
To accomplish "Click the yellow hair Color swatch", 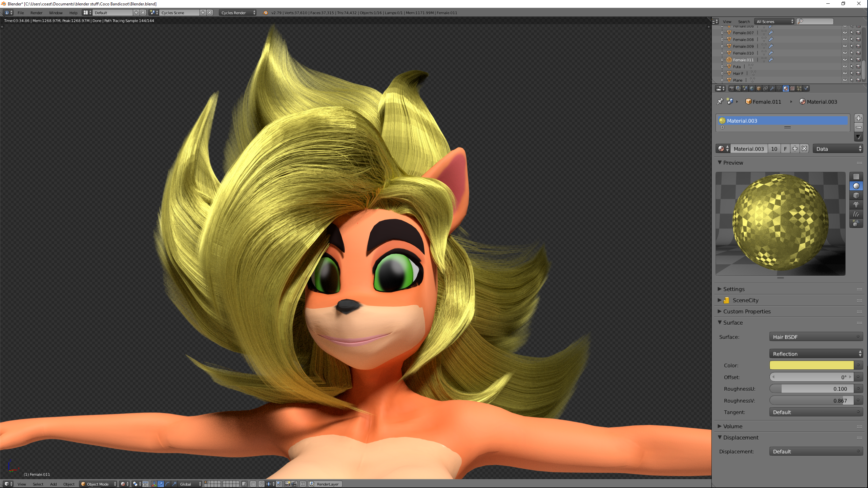I will (x=811, y=365).
